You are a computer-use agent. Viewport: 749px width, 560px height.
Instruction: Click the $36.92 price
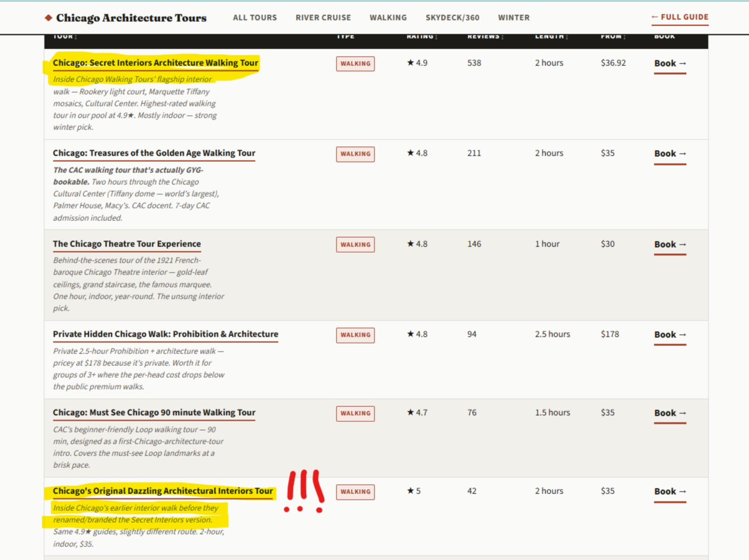click(x=613, y=63)
